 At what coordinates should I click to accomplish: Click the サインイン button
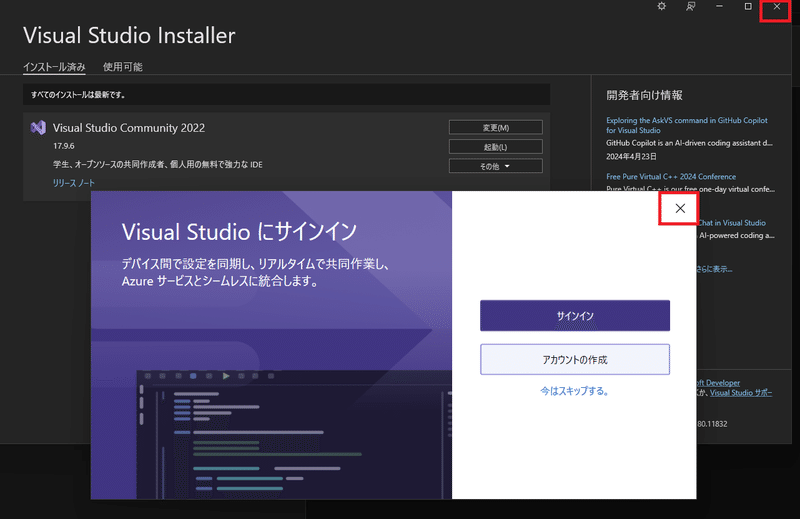(574, 315)
